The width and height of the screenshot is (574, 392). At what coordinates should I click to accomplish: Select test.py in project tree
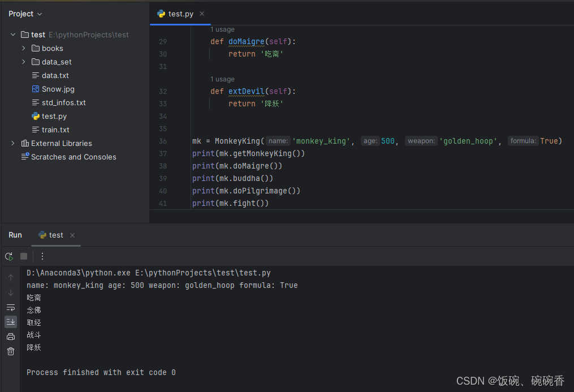(x=54, y=116)
